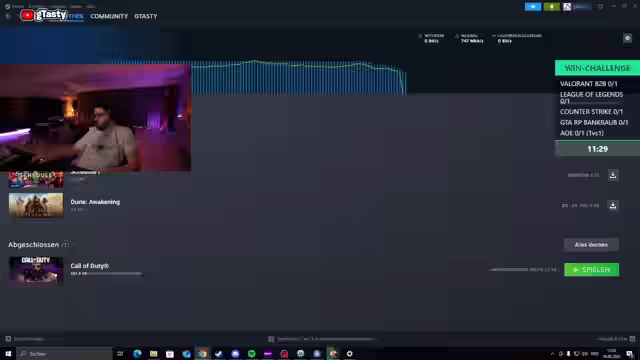Viewport: 640px width, 360px height.
Task: Select the Call of Duty® title text
Action: tap(89, 266)
